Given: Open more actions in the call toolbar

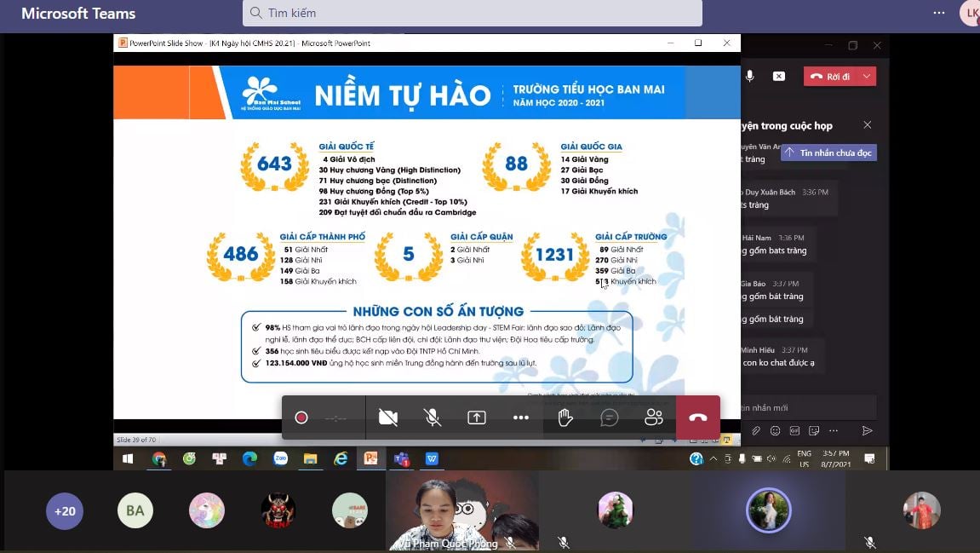Looking at the screenshot, I should (521, 418).
